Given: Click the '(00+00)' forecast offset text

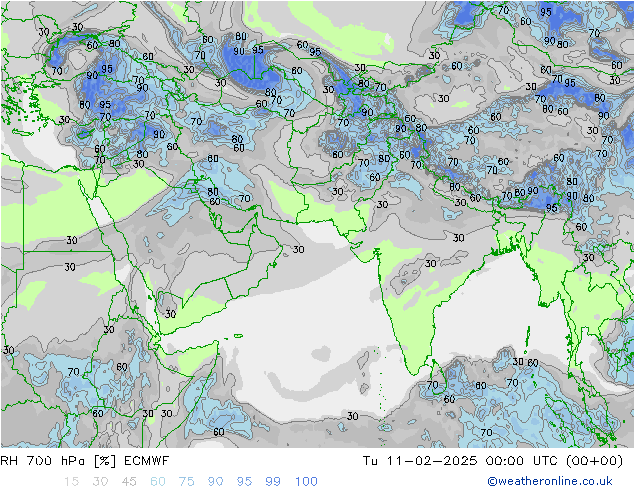Looking at the screenshot, I should point(594,461).
